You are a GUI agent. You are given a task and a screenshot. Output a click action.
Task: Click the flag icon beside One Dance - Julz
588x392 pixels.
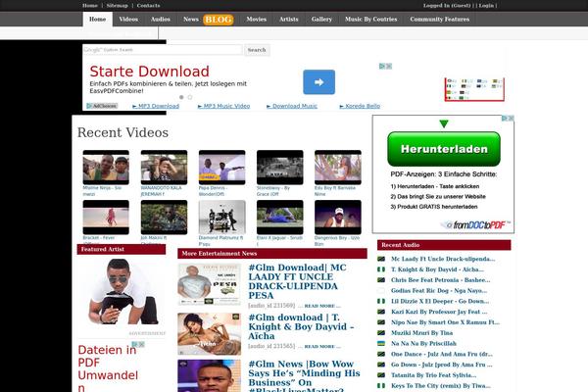pyautogui.click(x=381, y=354)
